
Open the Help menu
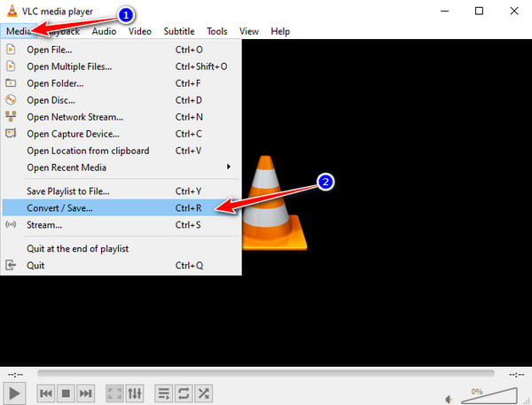280,31
